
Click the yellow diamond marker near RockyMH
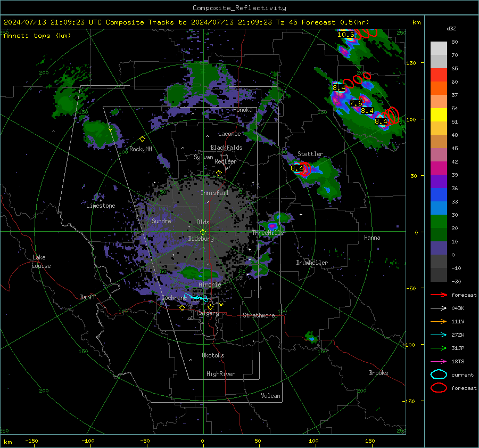[x=142, y=139]
